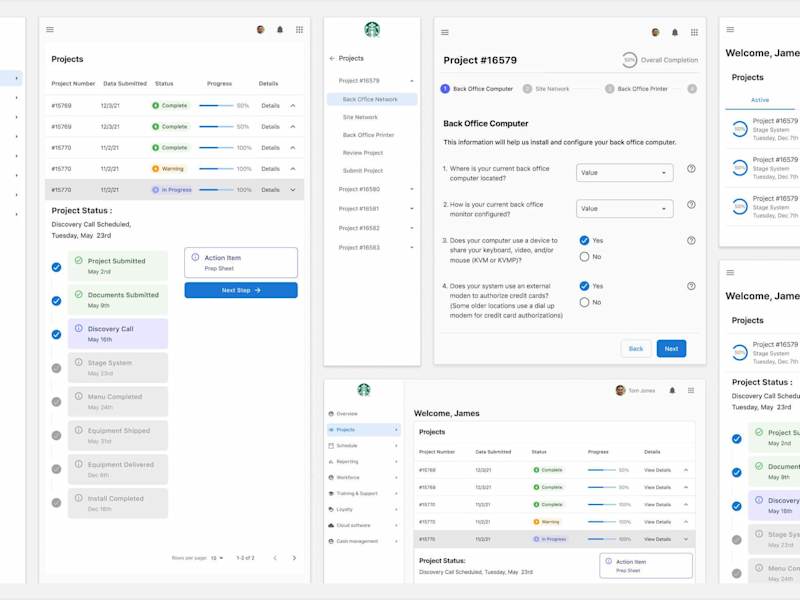Select Review Project in sidebar panel
The height and width of the screenshot is (600, 800).
pos(363,153)
